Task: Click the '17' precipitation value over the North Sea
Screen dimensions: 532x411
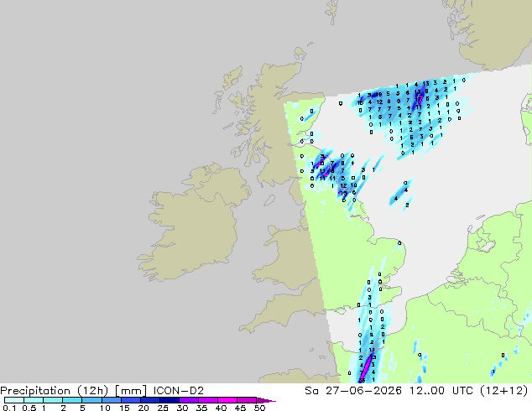Action: (419, 99)
